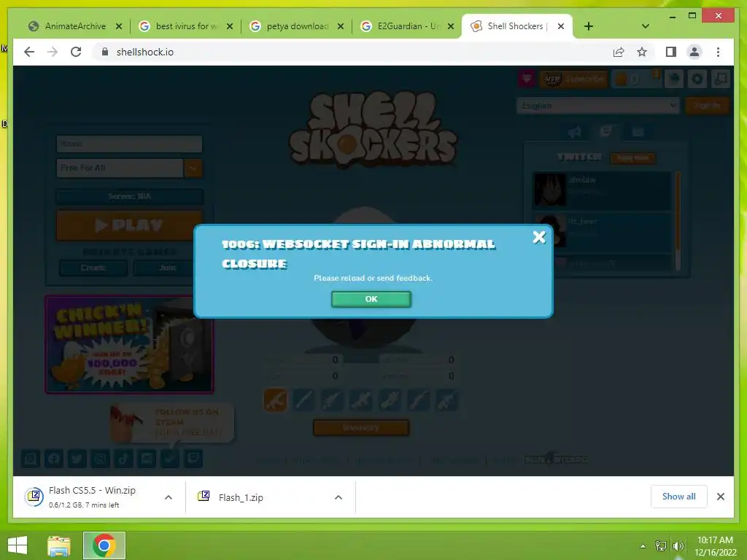Open the Chrome three-dot menu

718,52
